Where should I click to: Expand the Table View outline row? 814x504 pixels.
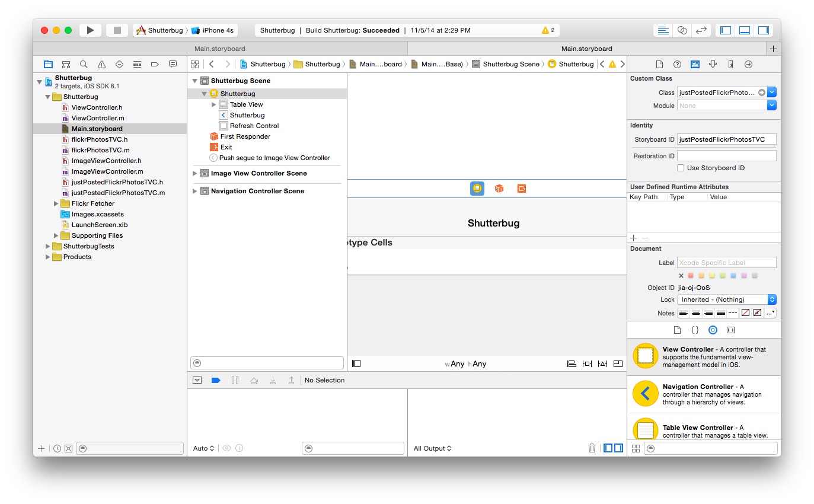[x=214, y=104]
